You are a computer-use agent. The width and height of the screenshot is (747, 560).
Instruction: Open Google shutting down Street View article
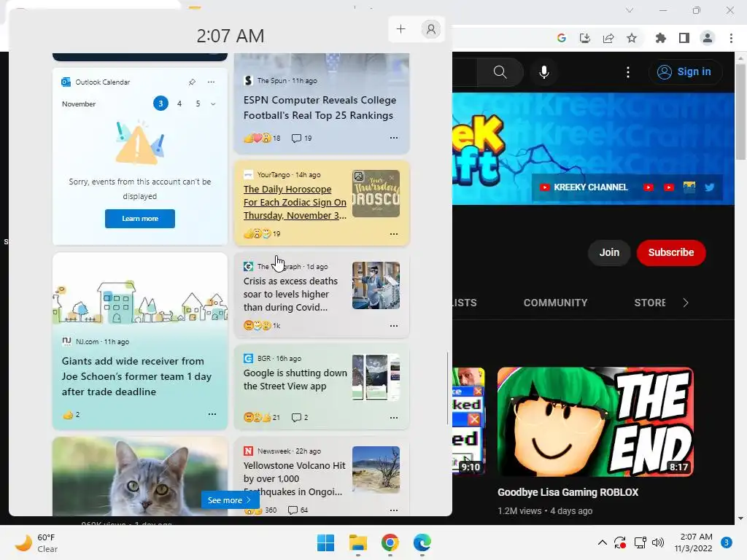point(295,379)
